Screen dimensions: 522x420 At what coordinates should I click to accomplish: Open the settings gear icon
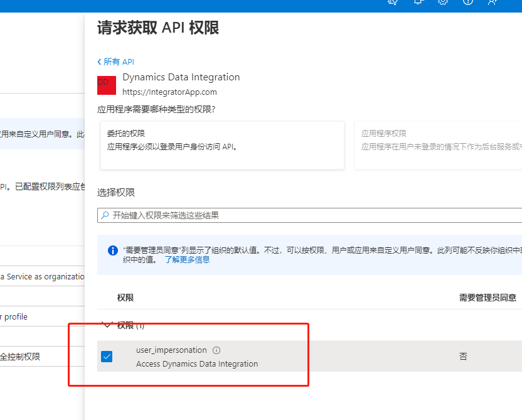tap(443, 3)
